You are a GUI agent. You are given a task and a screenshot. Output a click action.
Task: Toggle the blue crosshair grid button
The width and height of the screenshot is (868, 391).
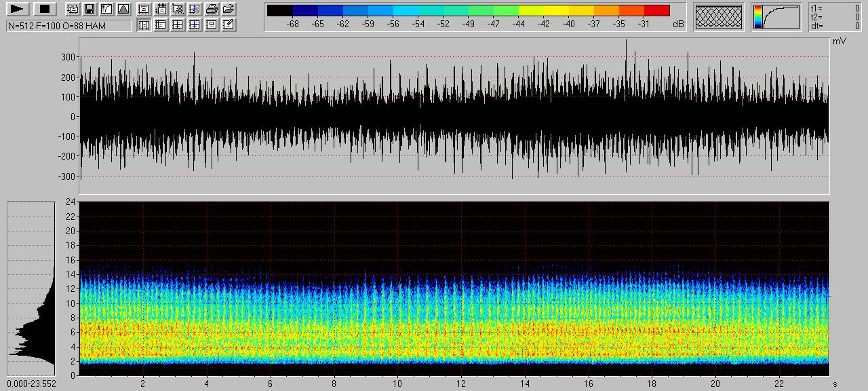(x=195, y=25)
